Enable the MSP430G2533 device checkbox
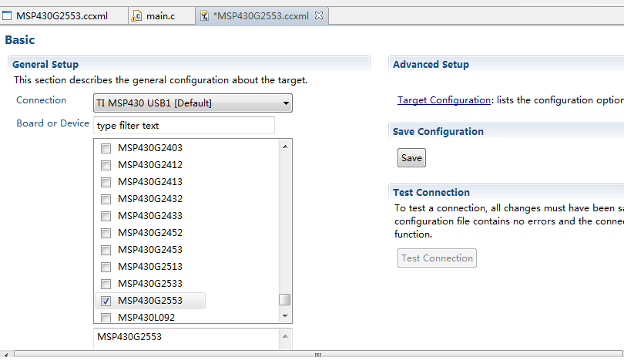Viewport: 644px width, 364px height. tap(106, 284)
